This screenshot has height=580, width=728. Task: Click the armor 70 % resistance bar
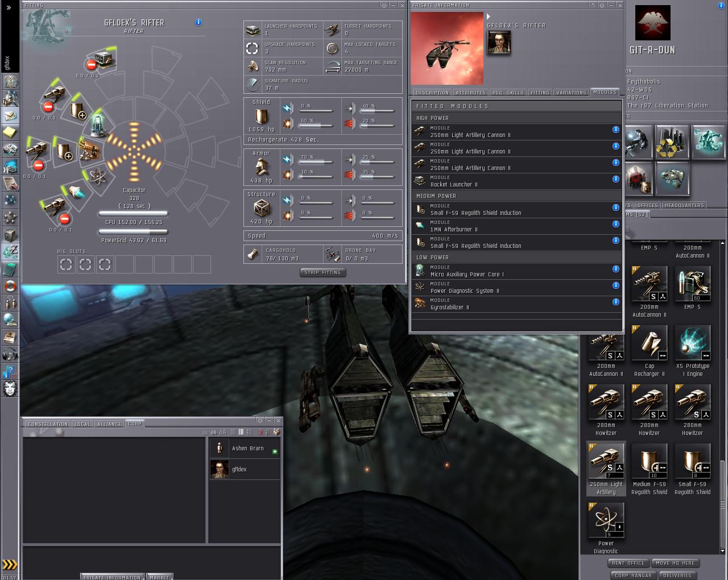pos(316,162)
